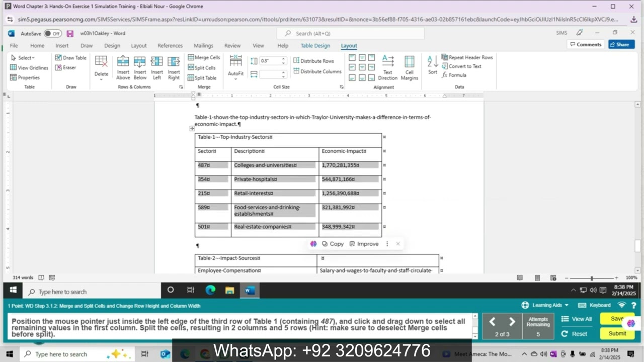
Task: Toggle View Gridlines
Action: [29, 68]
